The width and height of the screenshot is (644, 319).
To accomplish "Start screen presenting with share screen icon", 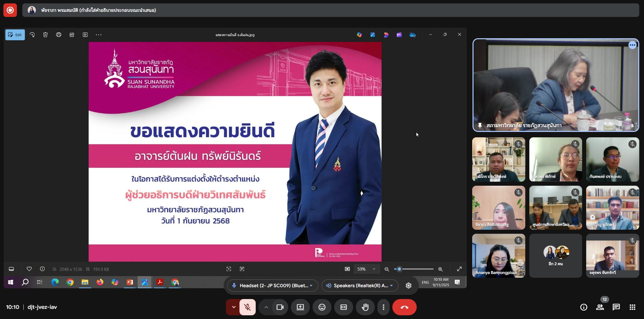I will click(300, 307).
